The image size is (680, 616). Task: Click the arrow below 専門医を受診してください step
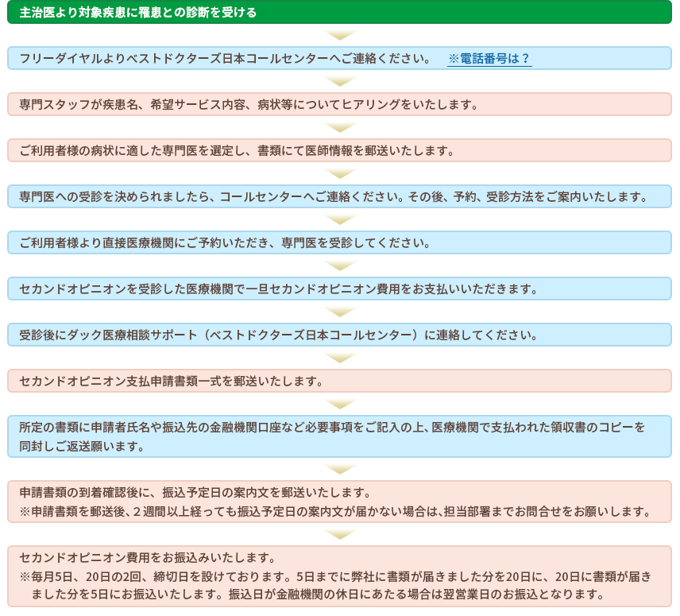click(340, 266)
